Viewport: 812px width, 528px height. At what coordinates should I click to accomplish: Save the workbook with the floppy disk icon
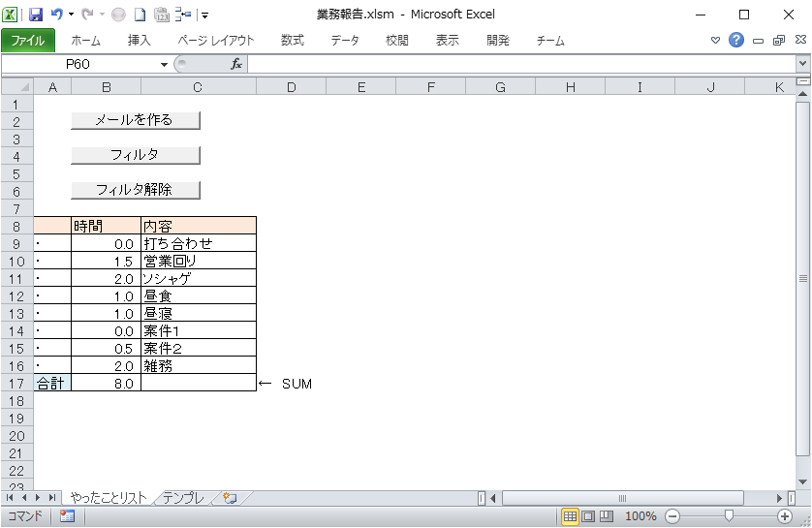tap(36, 15)
